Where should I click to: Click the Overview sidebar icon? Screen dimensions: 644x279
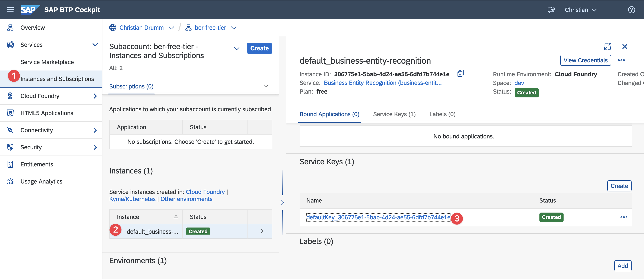[x=10, y=28]
